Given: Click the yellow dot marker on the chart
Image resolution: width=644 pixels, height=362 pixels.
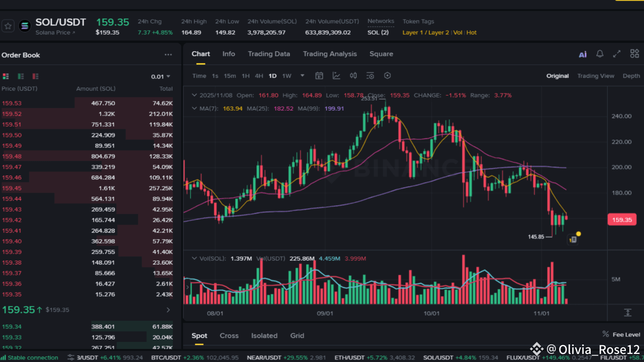Looking at the screenshot, I should 579,234.
